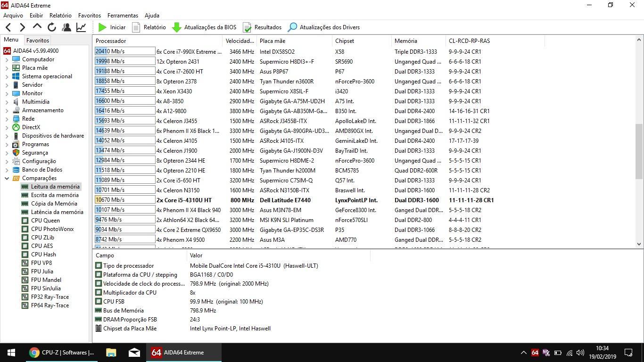
Task: Open the Windows Start menu
Action: (x=11, y=353)
